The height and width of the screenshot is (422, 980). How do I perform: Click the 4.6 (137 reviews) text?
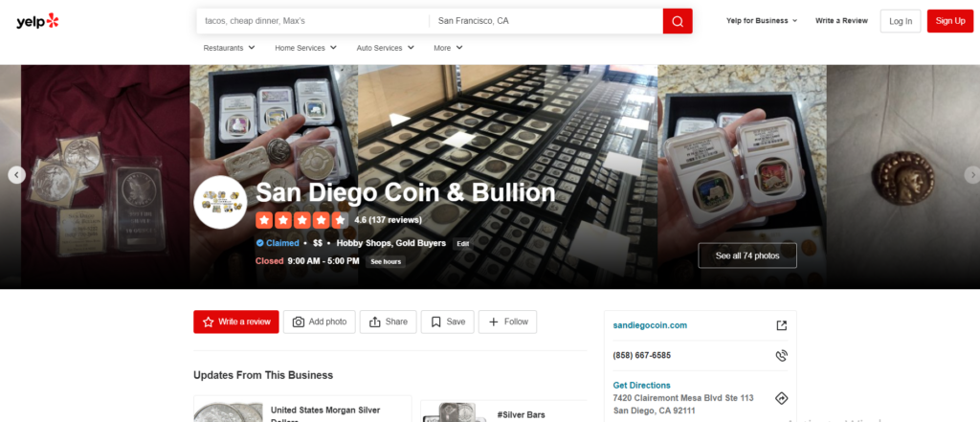click(x=389, y=220)
